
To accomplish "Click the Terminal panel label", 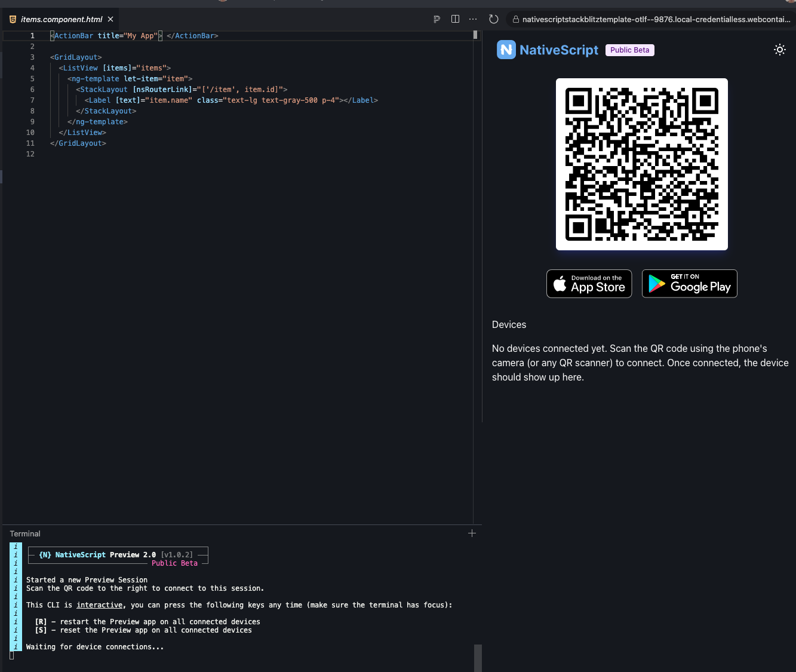I will pos(25,534).
